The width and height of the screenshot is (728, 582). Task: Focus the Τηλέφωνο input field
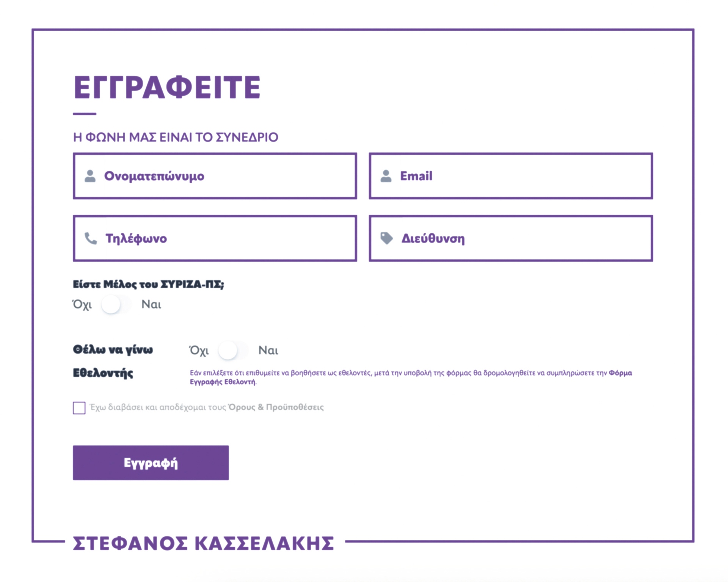(215, 238)
